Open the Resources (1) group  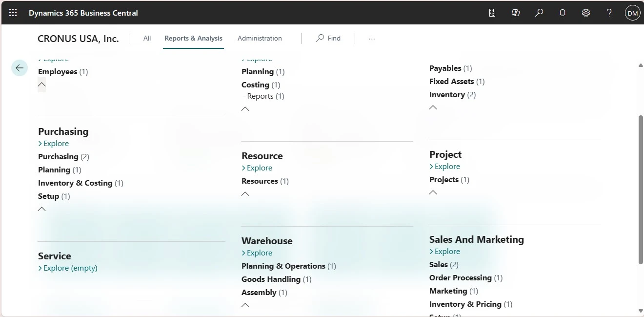[265, 181]
